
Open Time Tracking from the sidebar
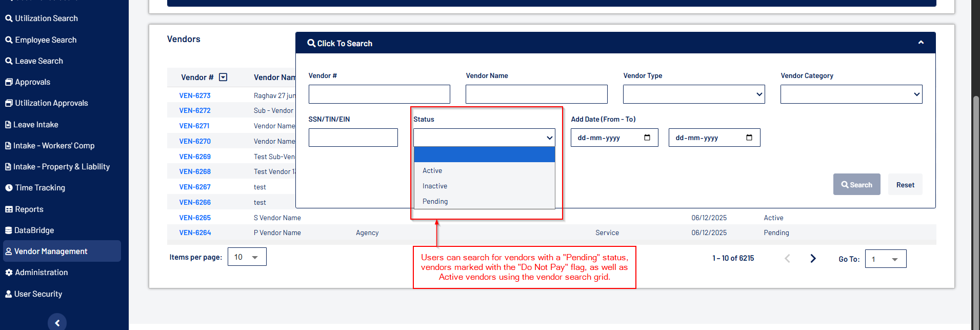pos(40,188)
